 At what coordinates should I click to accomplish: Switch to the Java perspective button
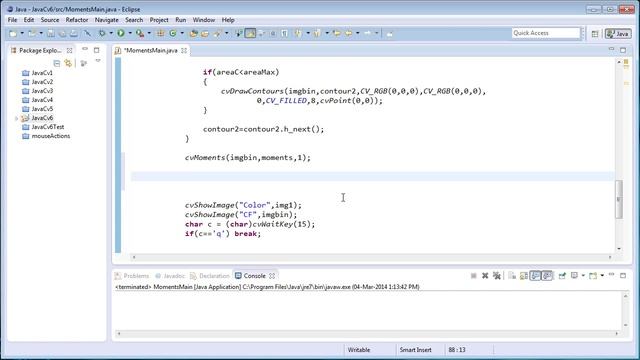[x=618, y=34]
